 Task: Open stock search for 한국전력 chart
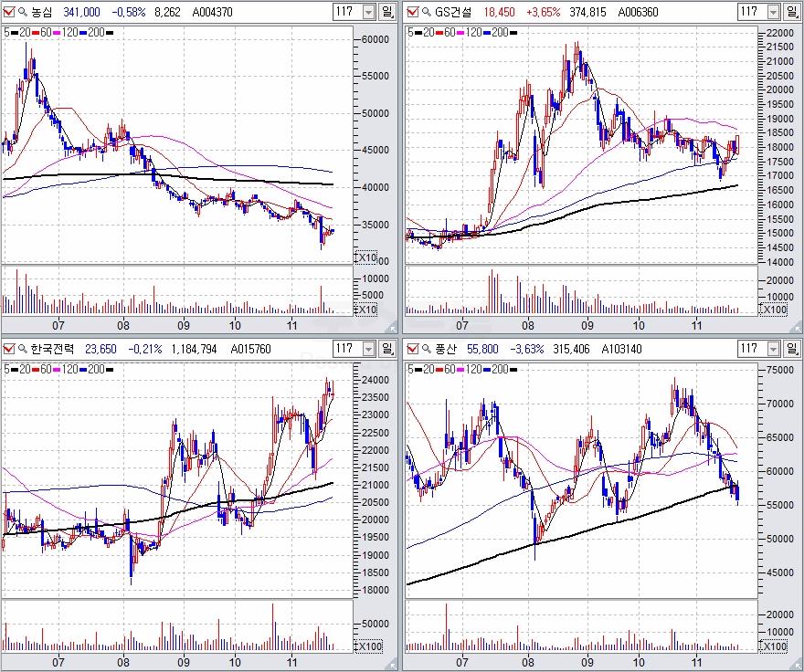coord(22,348)
